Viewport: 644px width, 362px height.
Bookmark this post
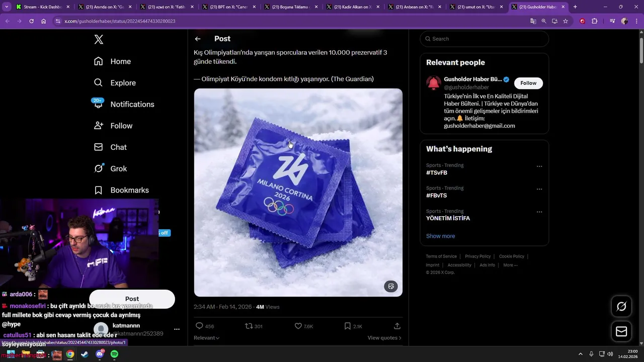[347, 326]
